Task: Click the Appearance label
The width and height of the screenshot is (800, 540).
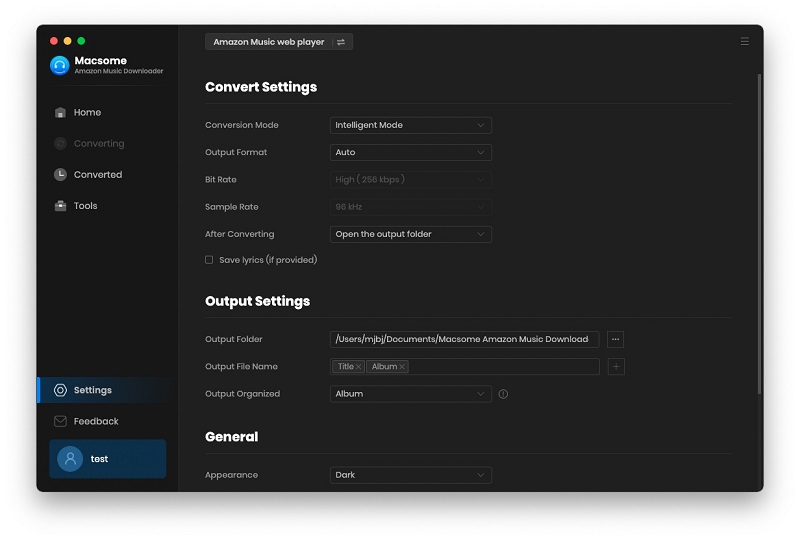Action: tap(231, 475)
